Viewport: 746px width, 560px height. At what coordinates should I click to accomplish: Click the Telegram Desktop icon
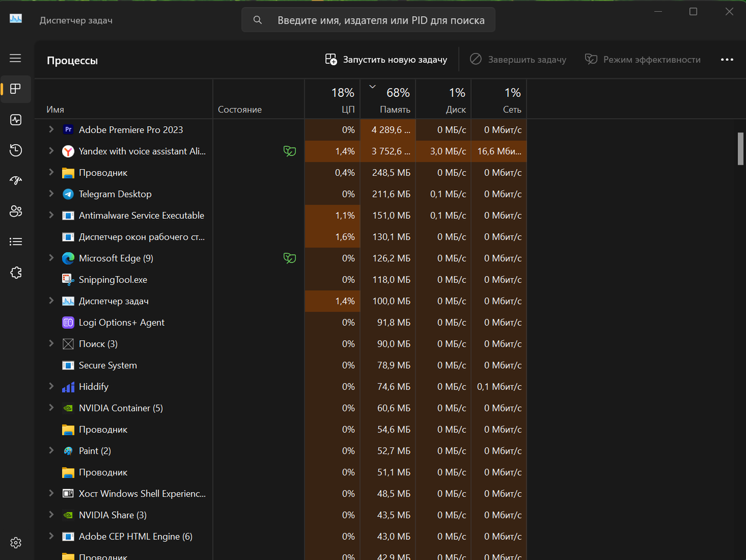click(x=68, y=194)
